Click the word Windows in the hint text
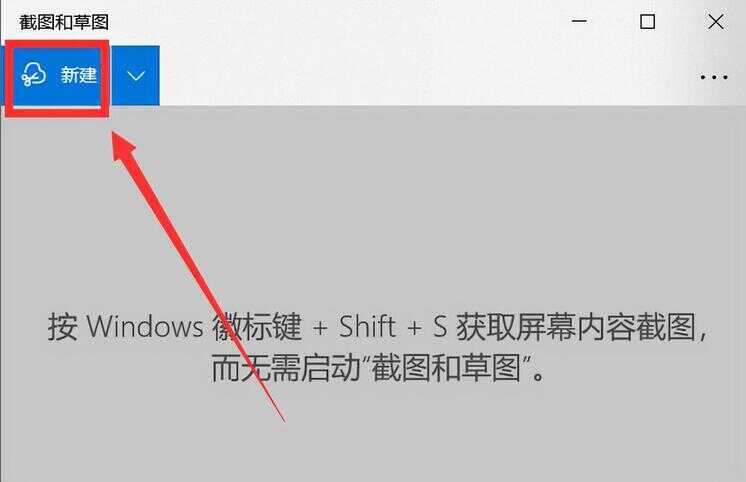 tap(144, 327)
